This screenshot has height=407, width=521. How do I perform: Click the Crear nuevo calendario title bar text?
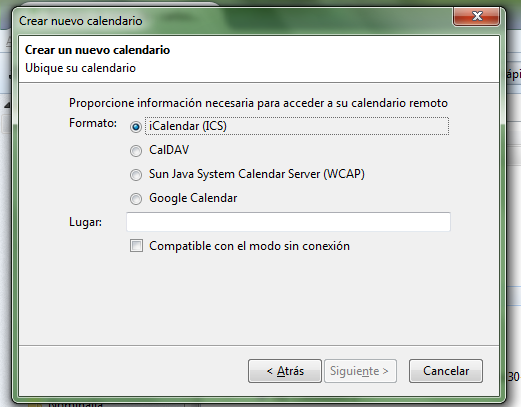81,21
